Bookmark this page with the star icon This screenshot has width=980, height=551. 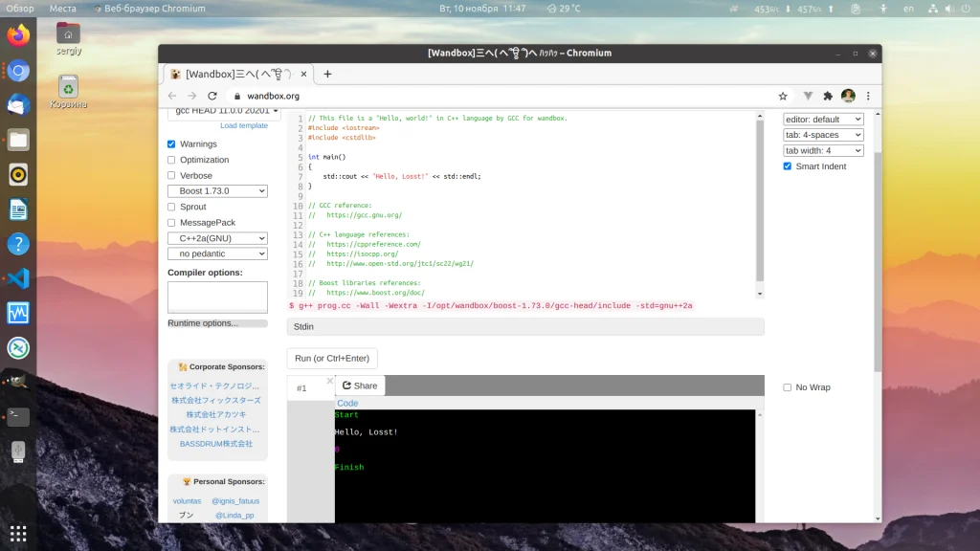click(x=783, y=96)
